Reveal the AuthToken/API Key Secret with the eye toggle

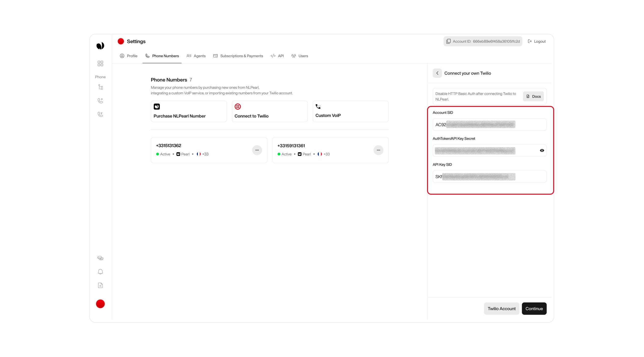point(542,150)
